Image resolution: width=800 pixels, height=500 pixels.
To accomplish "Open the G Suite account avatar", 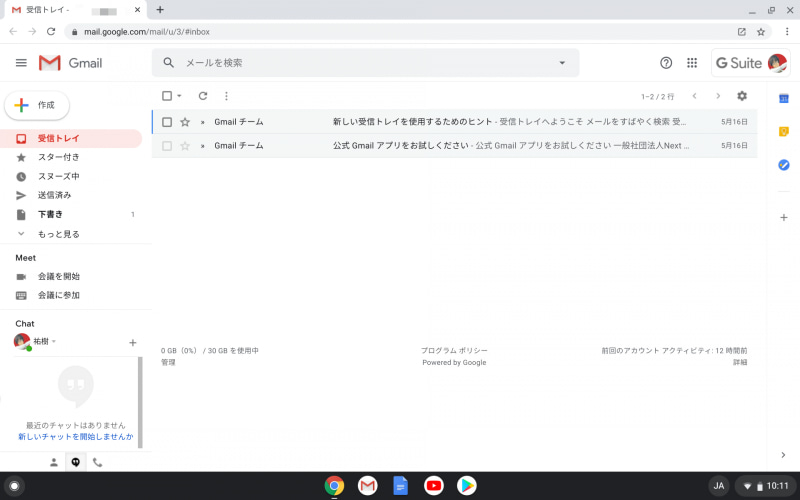I will tap(777, 63).
